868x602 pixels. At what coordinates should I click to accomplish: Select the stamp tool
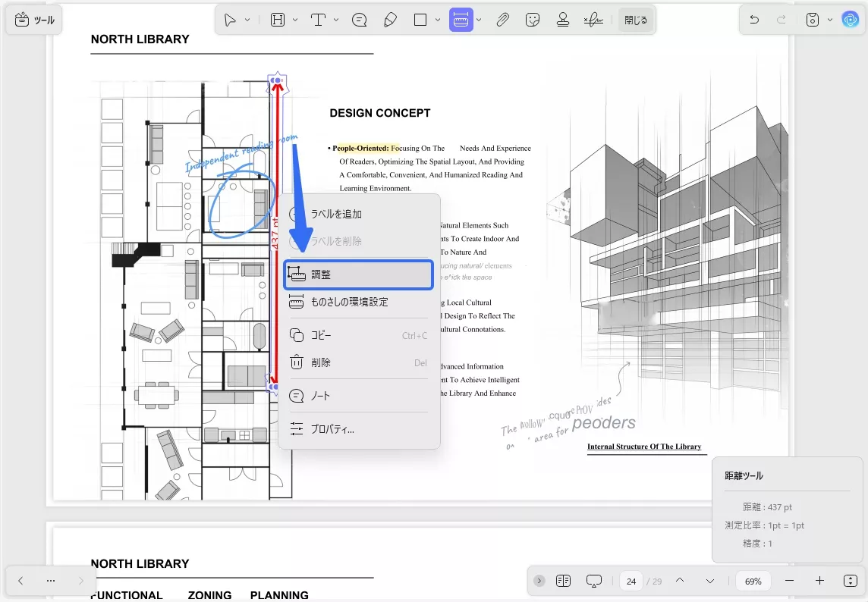tap(563, 20)
